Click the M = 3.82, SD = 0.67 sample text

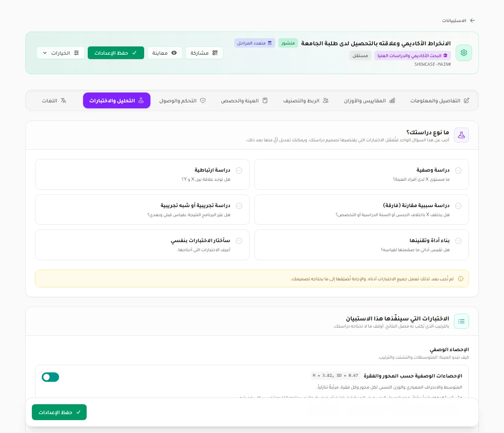tap(335, 376)
